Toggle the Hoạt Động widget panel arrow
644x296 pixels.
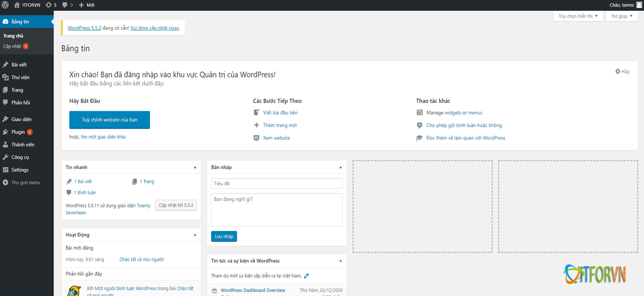195,235
